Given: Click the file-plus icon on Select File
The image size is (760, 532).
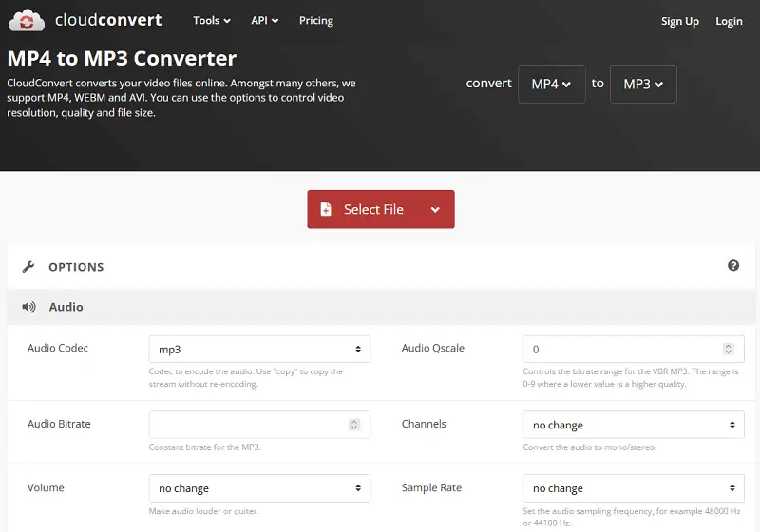Looking at the screenshot, I should point(326,209).
